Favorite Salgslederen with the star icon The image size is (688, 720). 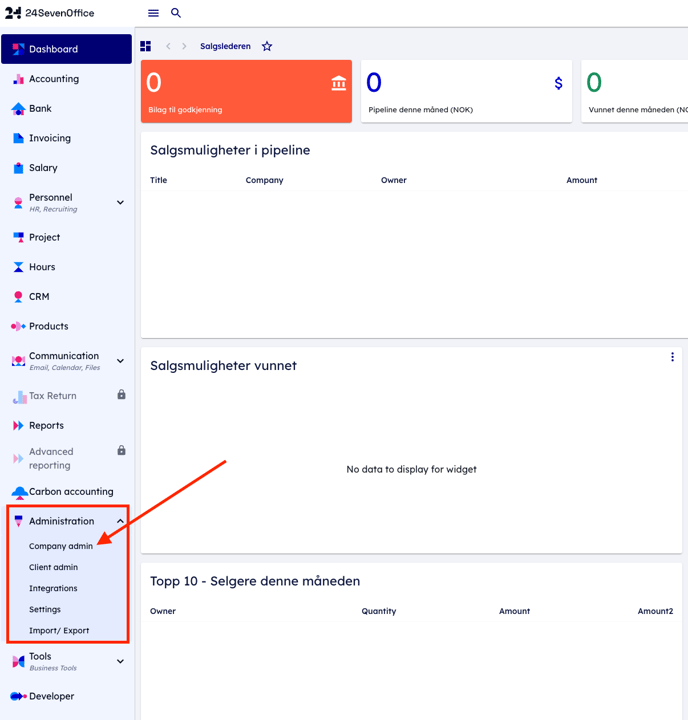tap(267, 46)
